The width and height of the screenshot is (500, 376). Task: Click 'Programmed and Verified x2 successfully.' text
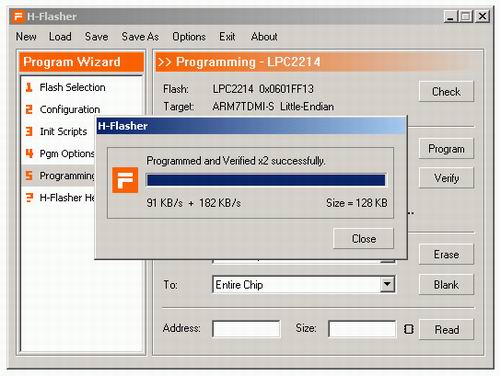pos(236,161)
